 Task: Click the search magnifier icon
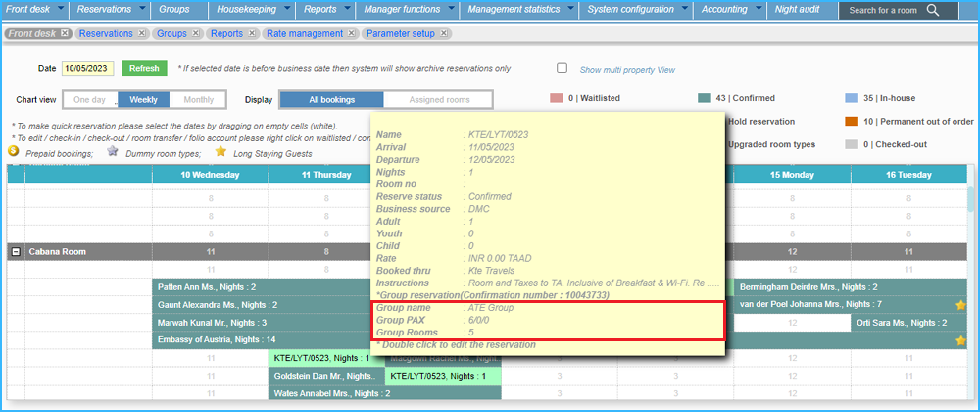[933, 11]
